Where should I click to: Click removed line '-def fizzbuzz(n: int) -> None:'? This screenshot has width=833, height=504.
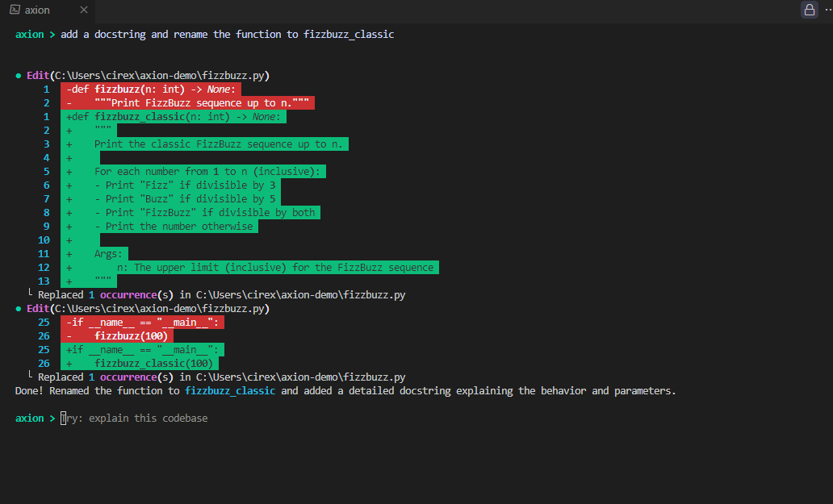tap(151, 90)
